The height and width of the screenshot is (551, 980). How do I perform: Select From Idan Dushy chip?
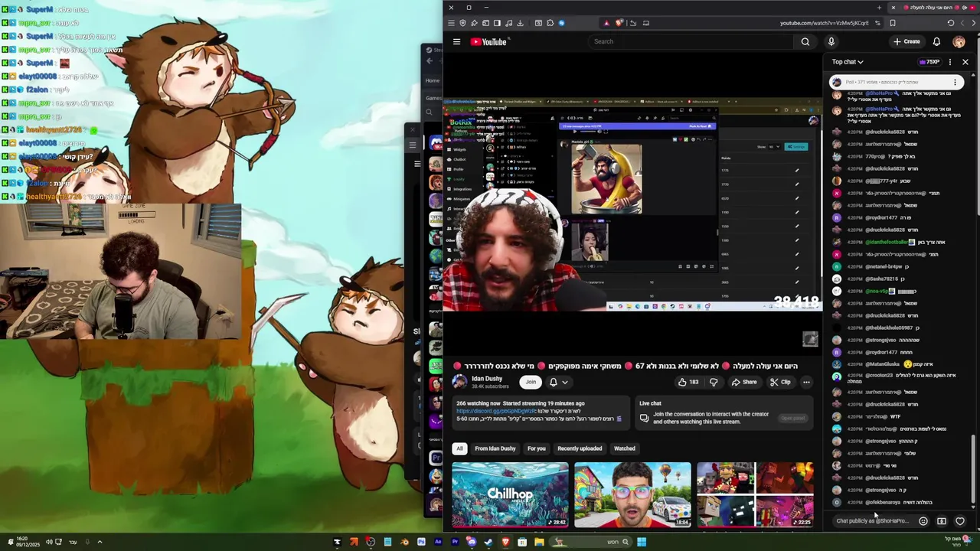[x=495, y=448]
